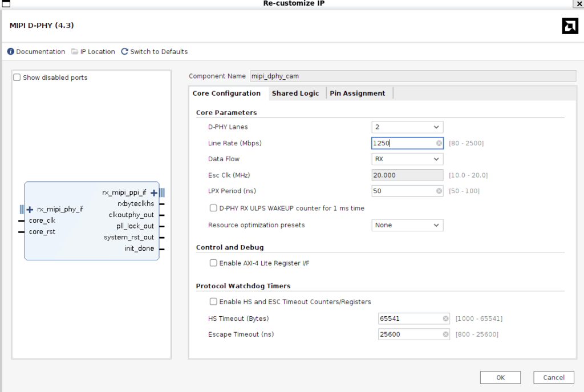Click the Line Rate (Mbps) input field
This screenshot has width=584, height=392.
coord(407,143)
